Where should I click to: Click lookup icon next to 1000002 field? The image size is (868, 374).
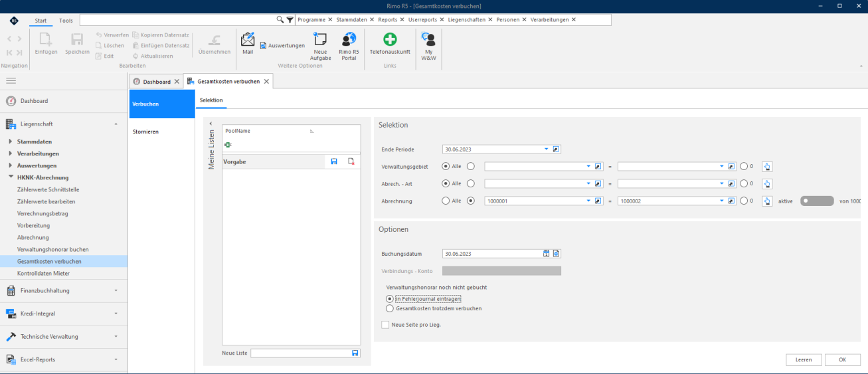tap(731, 201)
